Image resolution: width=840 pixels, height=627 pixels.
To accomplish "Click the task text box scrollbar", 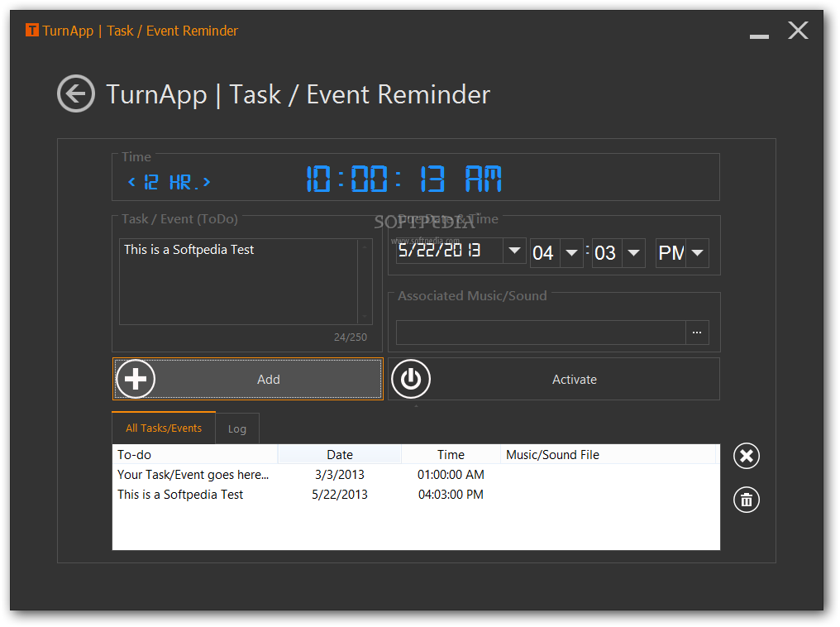I will click(365, 282).
